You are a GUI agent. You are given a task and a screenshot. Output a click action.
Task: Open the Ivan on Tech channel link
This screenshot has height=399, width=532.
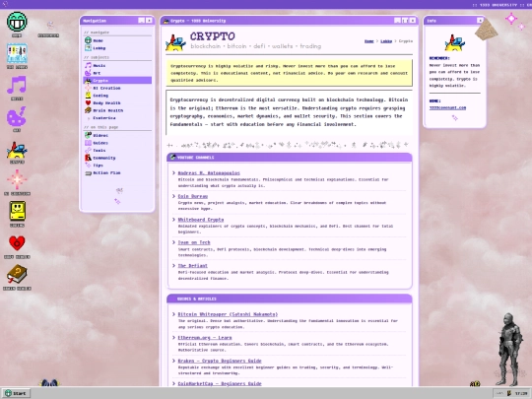[x=194, y=242]
